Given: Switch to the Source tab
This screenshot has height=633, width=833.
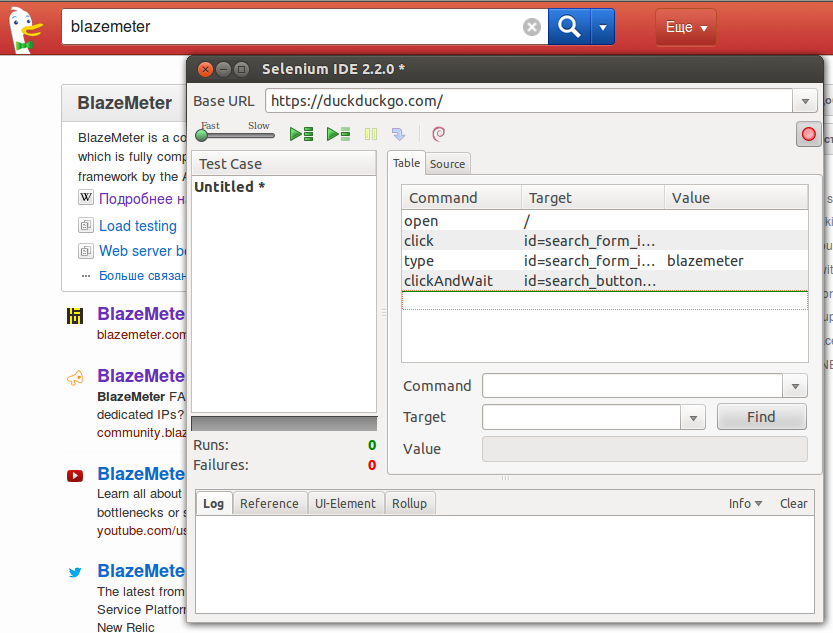Looking at the screenshot, I should pyautogui.click(x=447, y=164).
